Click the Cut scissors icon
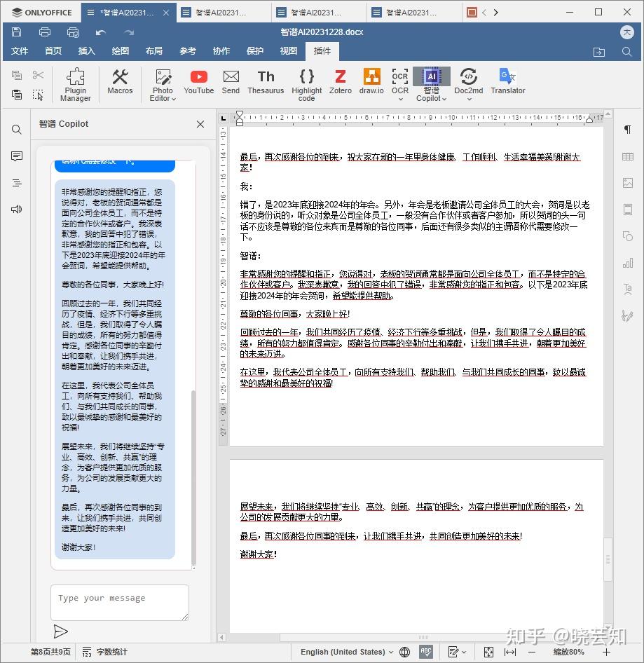 [38, 75]
